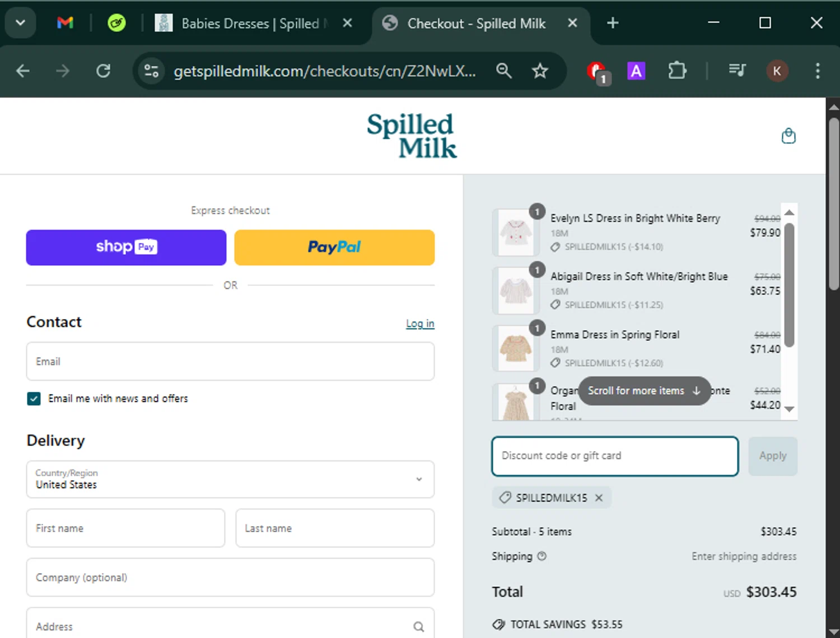840x638 pixels.
Task: Click the order list scroll up arrow
Action: pyautogui.click(x=789, y=213)
